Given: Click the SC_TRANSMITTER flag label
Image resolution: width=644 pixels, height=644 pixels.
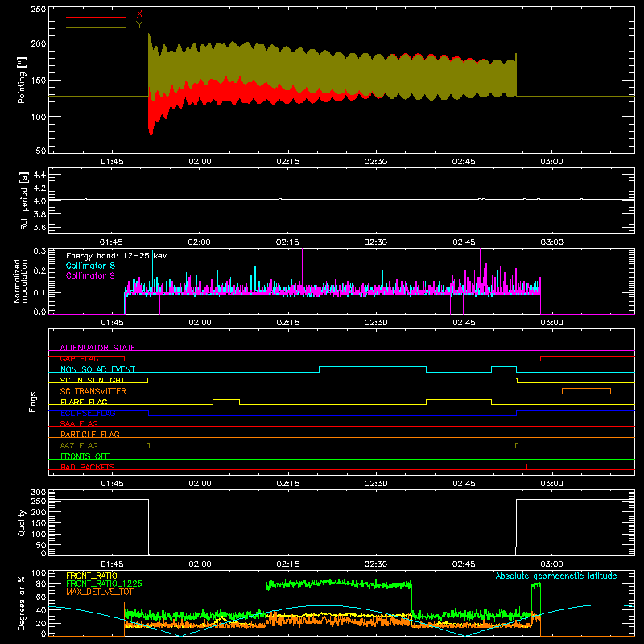Looking at the screenshot, I should pos(93,390).
